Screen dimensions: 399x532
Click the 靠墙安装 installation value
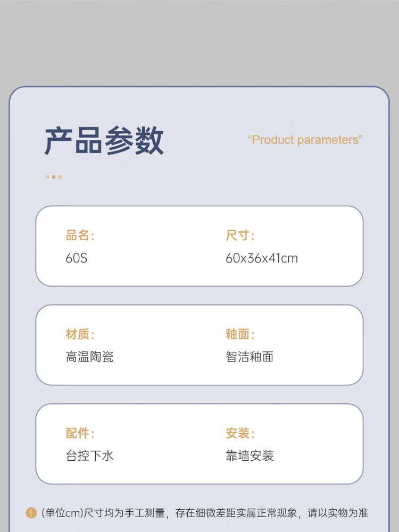[x=250, y=455]
